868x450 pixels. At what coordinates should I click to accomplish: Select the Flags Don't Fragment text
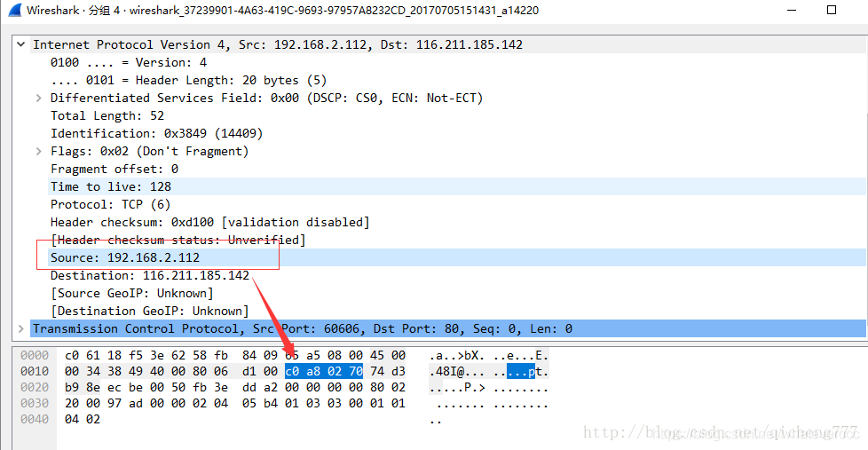[x=149, y=151]
